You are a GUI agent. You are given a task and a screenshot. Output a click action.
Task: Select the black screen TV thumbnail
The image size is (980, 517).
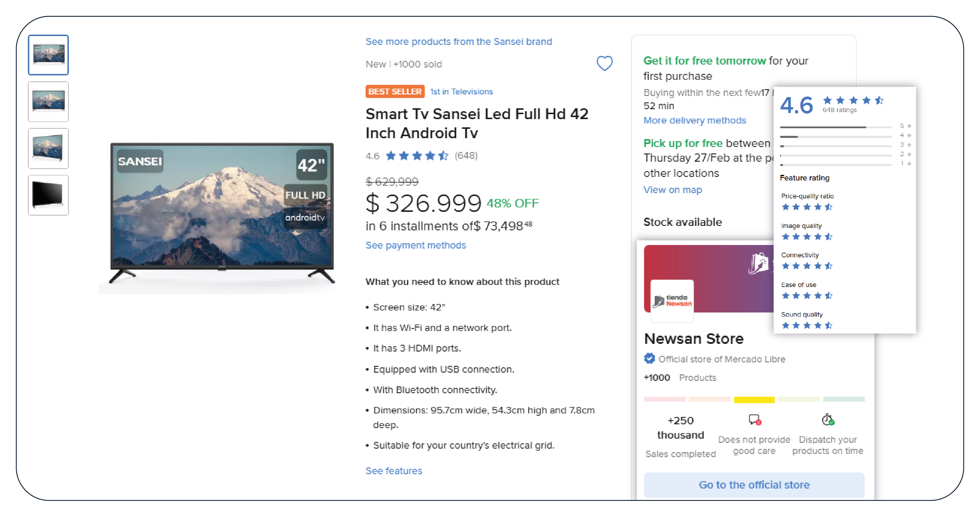48,195
